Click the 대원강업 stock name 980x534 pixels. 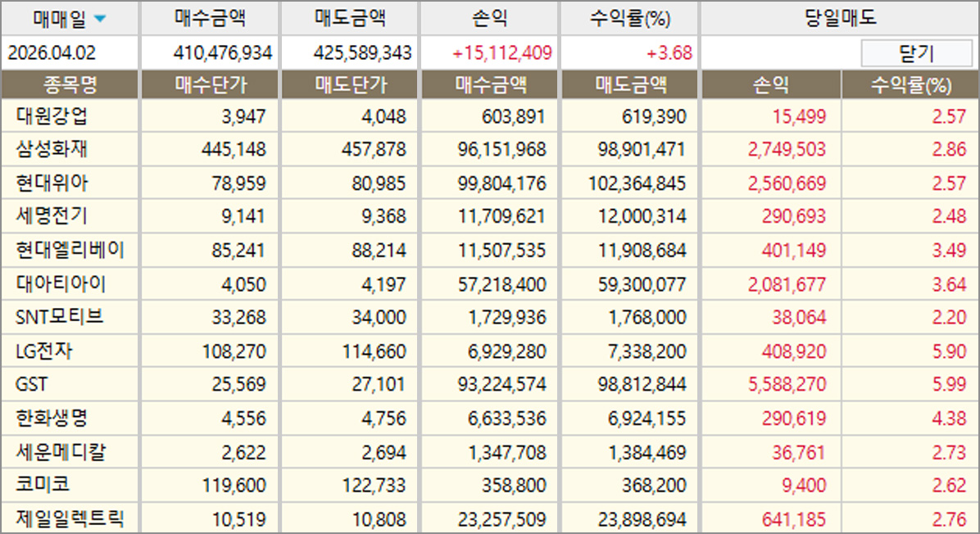tap(52, 116)
